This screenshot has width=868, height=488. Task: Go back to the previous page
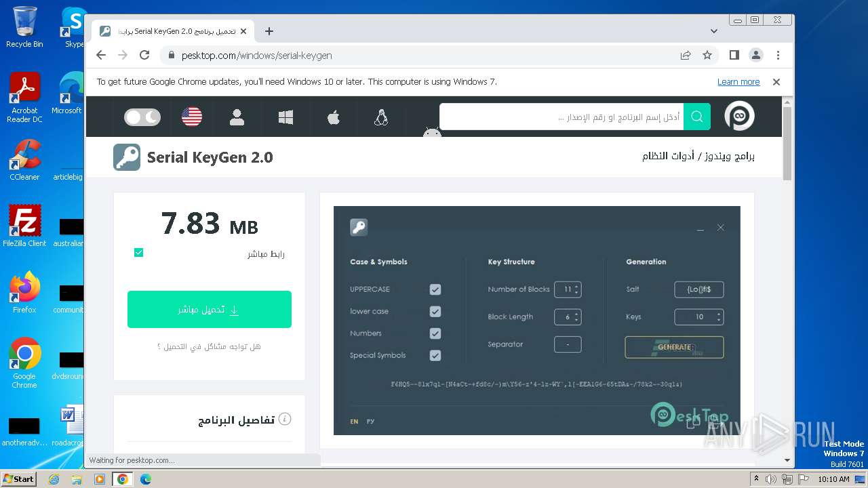pos(101,56)
